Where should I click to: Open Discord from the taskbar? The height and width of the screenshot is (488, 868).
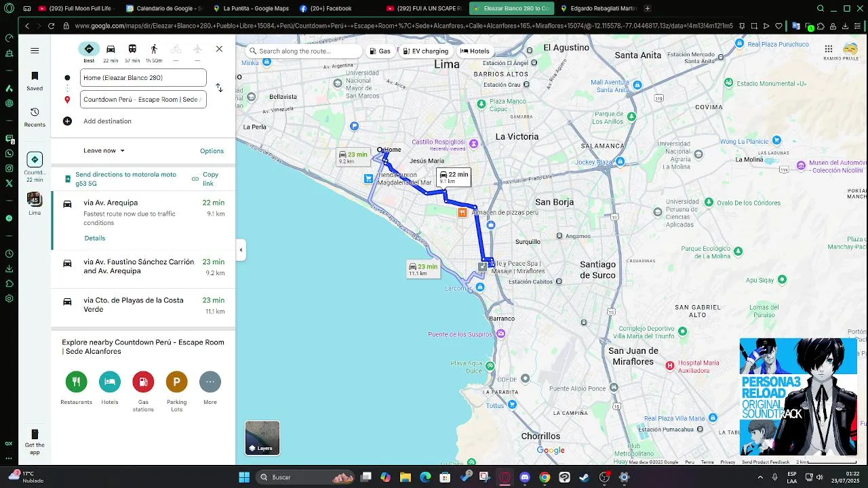tap(524, 477)
